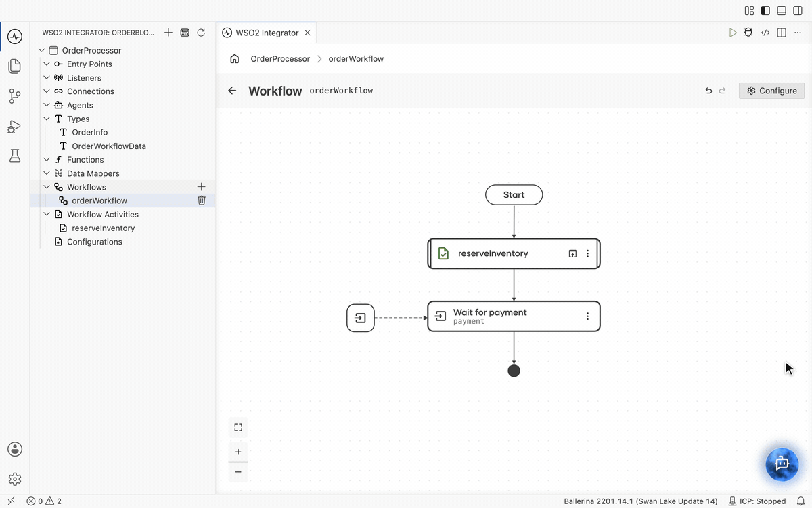The image size is (812, 508).
Task: Collapse the Workflow Activities section
Action: (x=47, y=214)
